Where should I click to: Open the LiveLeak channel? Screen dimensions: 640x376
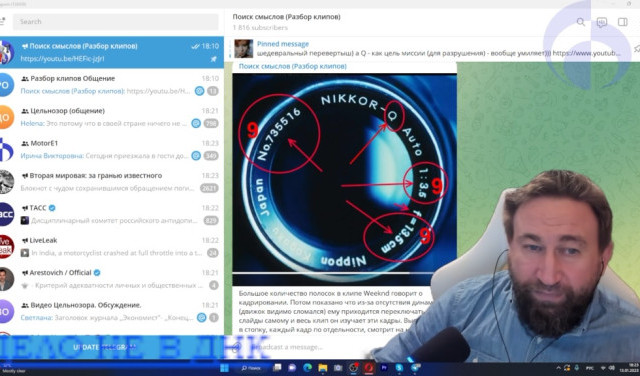point(112,247)
